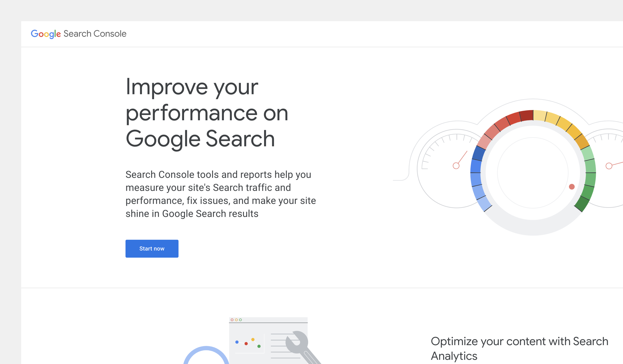Image resolution: width=623 pixels, height=364 pixels.
Task: Click the yellow data point on the mini chart
Action: pyautogui.click(x=253, y=339)
